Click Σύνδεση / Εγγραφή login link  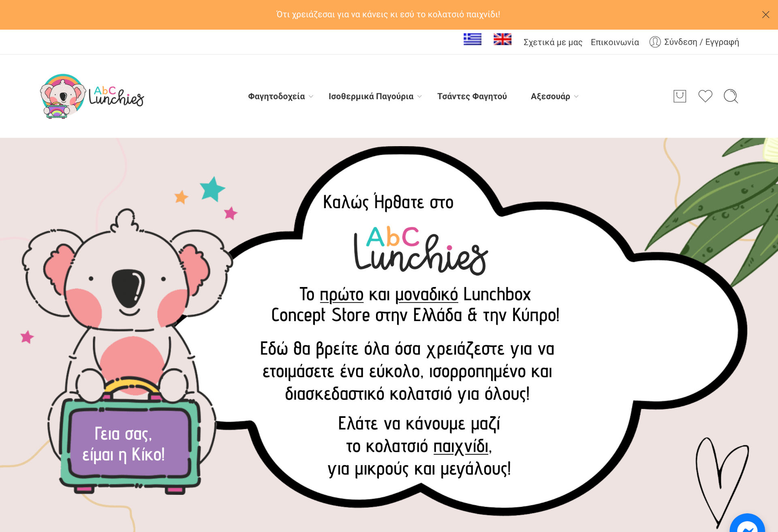[701, 42]
